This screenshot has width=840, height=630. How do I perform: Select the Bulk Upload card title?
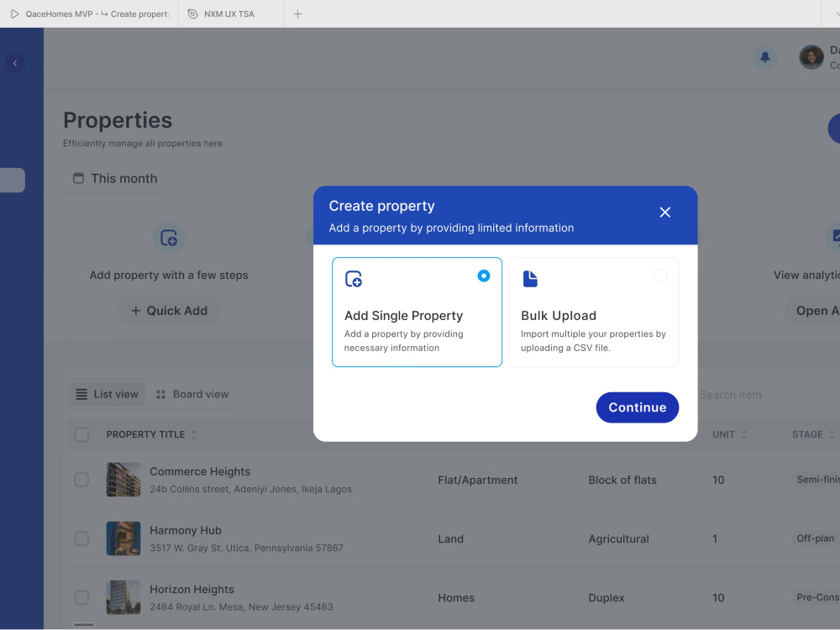coord(559,316)
